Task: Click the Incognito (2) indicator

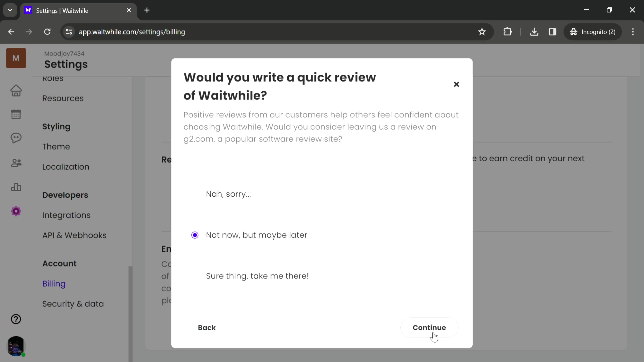Action: [x=593, y=32]
